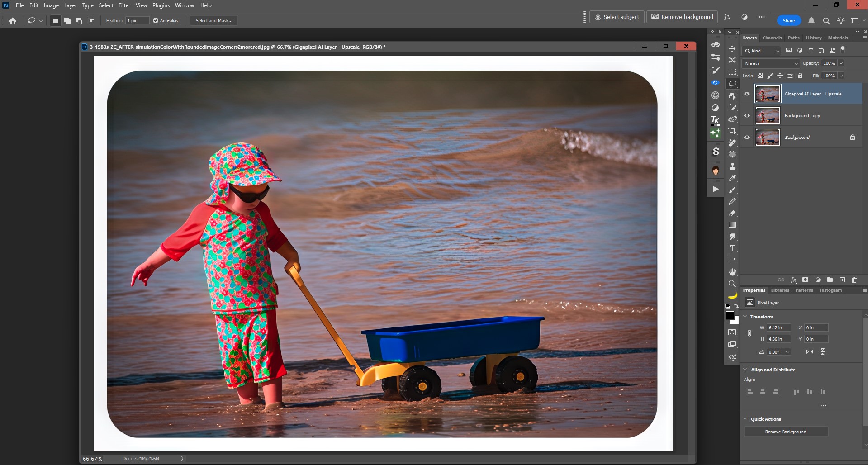
Task: Select the Rectangular Marquee tool
Action: pyautogui.click(x=732, y=72)
